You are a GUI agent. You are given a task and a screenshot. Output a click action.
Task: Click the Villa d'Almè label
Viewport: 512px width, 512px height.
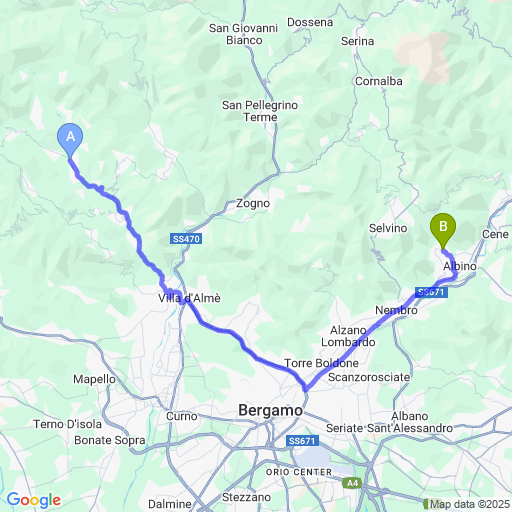coord(189,298)
